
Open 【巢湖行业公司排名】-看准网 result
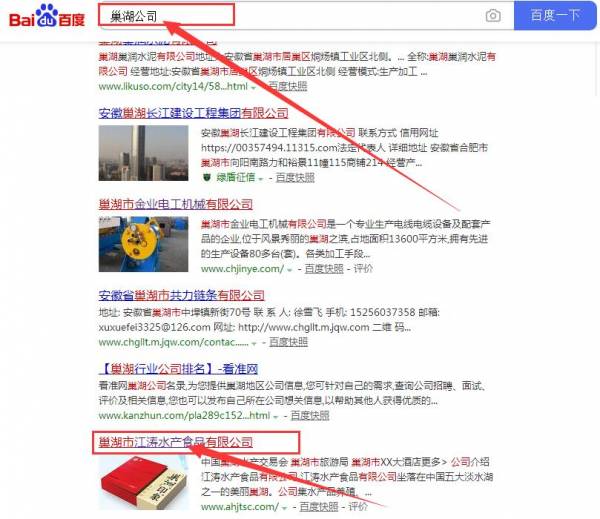[178, 369]
